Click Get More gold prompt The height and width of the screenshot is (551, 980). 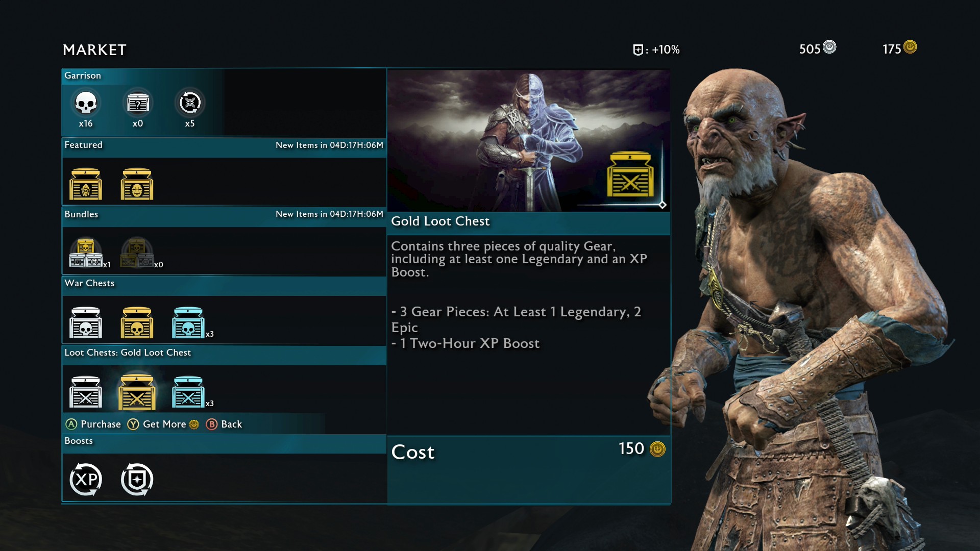pyautogui.click(x=163, y=424)
